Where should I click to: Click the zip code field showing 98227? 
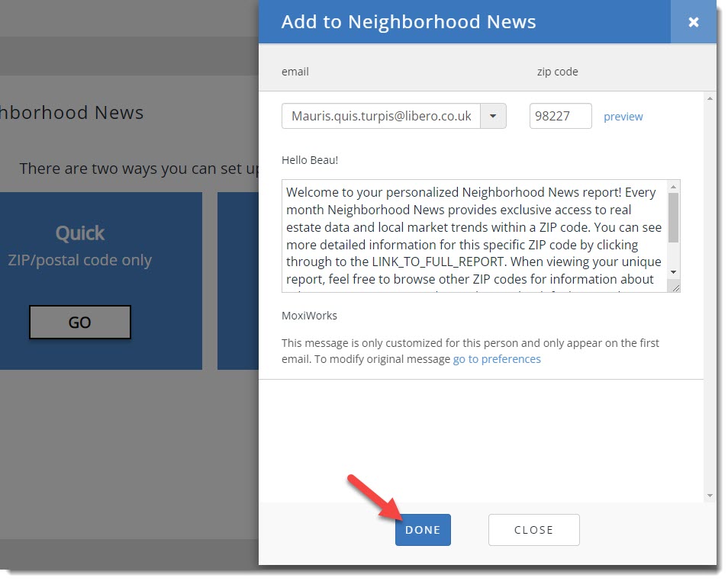[x=560, y=117]
